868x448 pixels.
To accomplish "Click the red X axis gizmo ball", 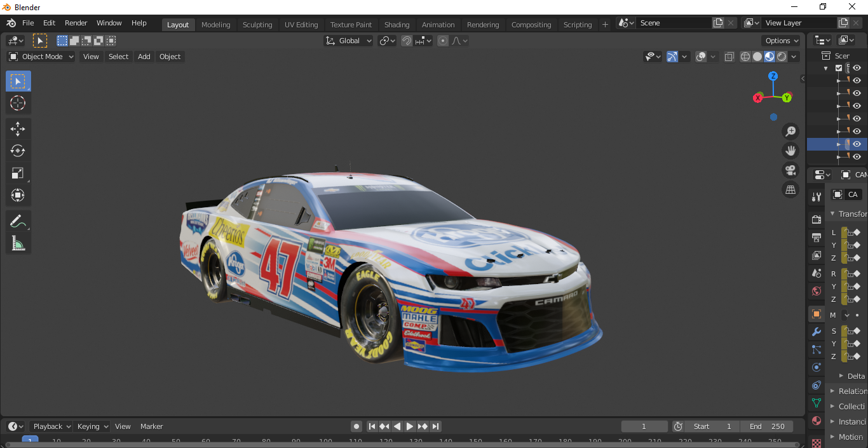I will pos(757,98).
